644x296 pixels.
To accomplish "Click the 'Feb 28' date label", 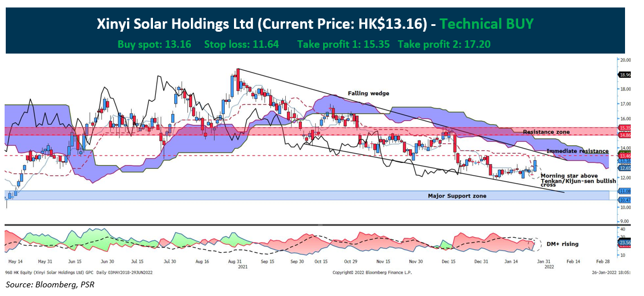I will [x=603, y=261].
